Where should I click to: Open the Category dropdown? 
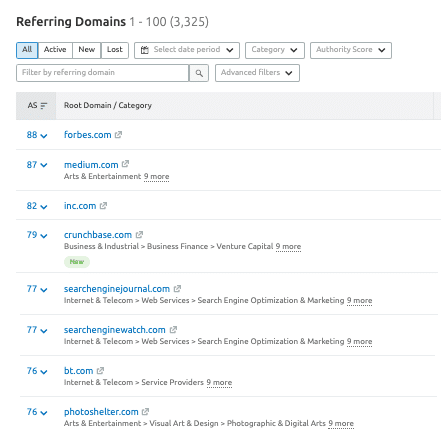tap(275, 50)
